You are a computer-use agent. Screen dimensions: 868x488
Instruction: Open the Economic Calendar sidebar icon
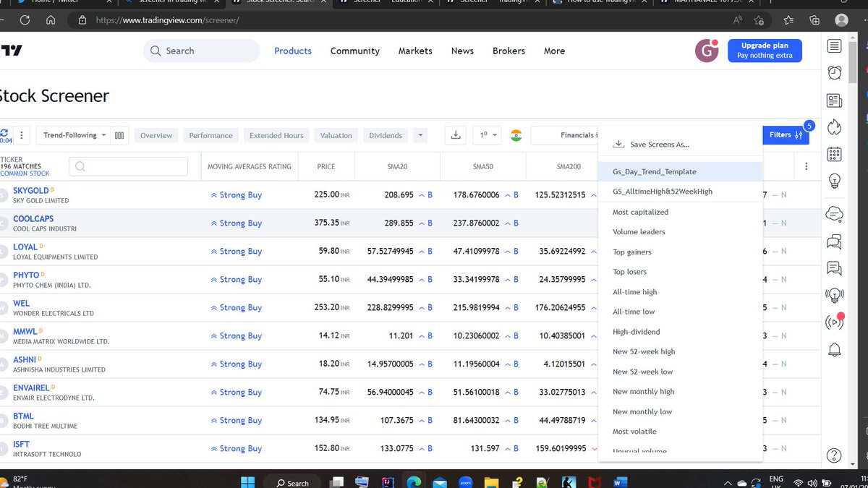tap(834, 153)
